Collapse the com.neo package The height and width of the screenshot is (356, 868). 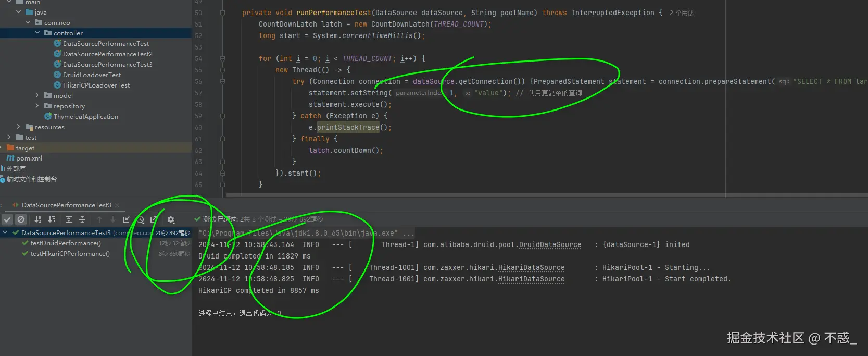(x=28, y=22)
